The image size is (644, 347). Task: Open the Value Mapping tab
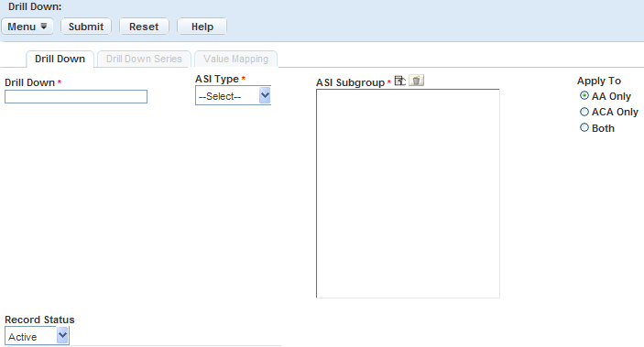click(235, 60)
